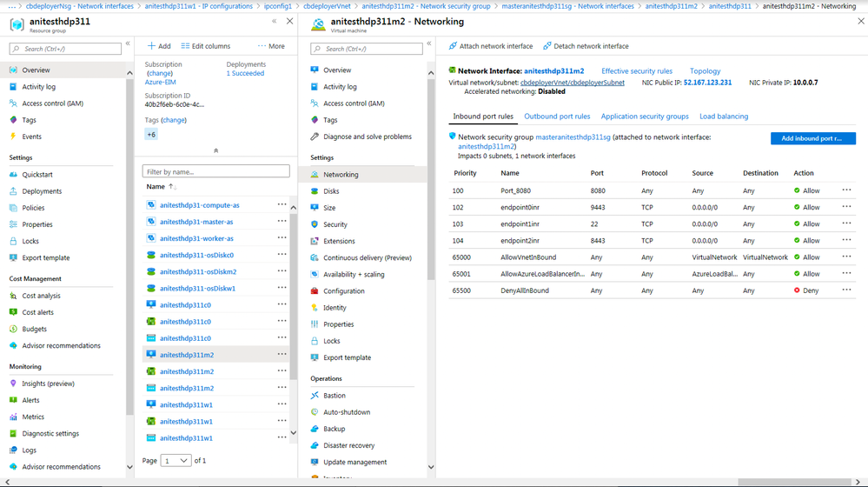Click the AllowVnetInBound rule row
Screen dimensions: 868x487
[653, 257]
